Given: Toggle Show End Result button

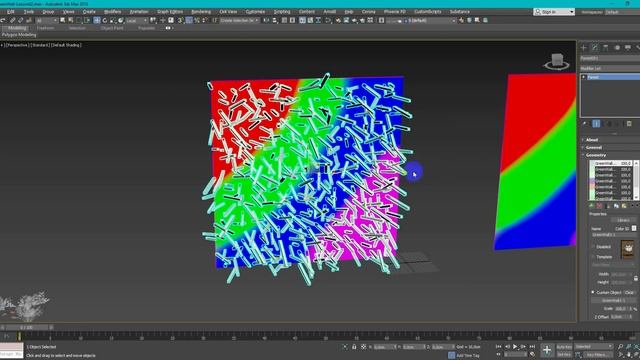Looking at the screenshot, I should tap(596, 124).
